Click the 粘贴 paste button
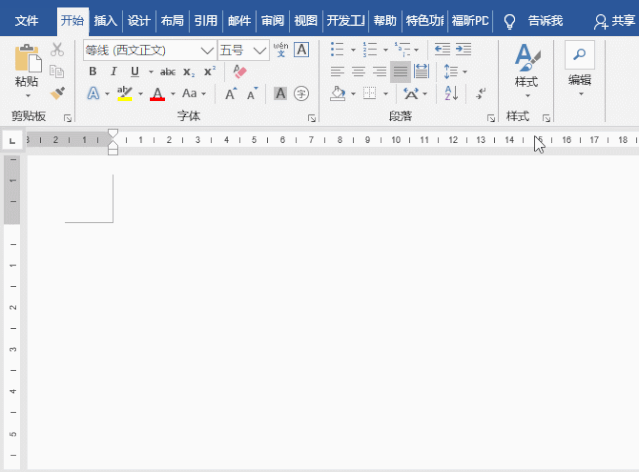 [x=27, y=68]
